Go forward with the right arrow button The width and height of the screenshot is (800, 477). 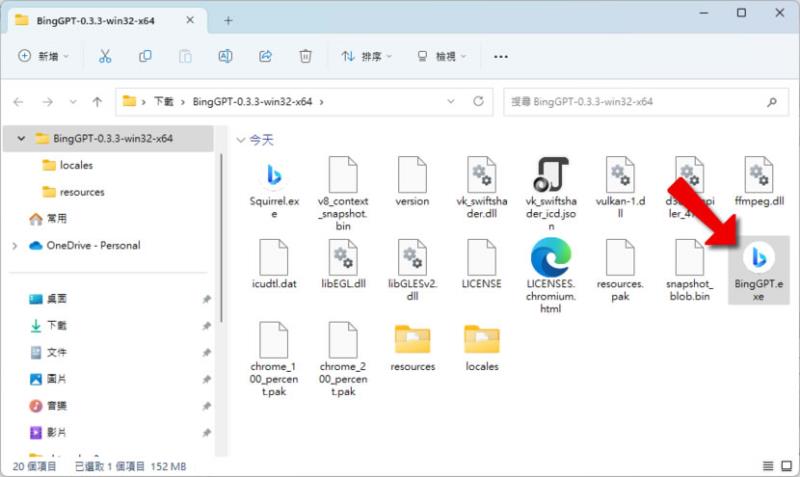pyautogui.click(x=47, y=102)
